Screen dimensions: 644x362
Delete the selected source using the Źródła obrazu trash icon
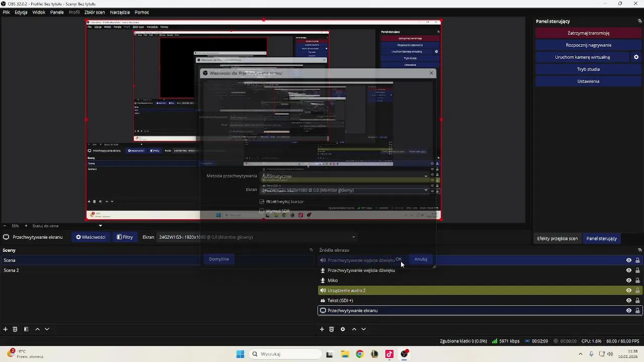pos(332,329)
